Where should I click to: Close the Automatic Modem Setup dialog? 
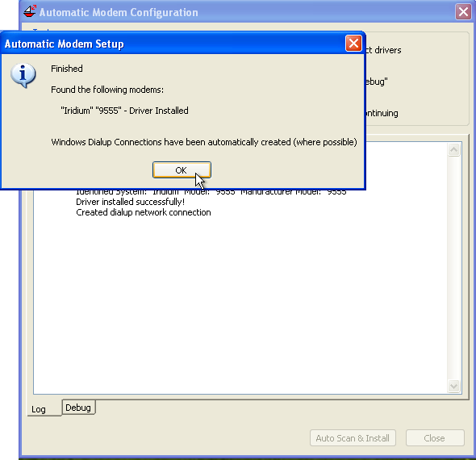[353, 44]
